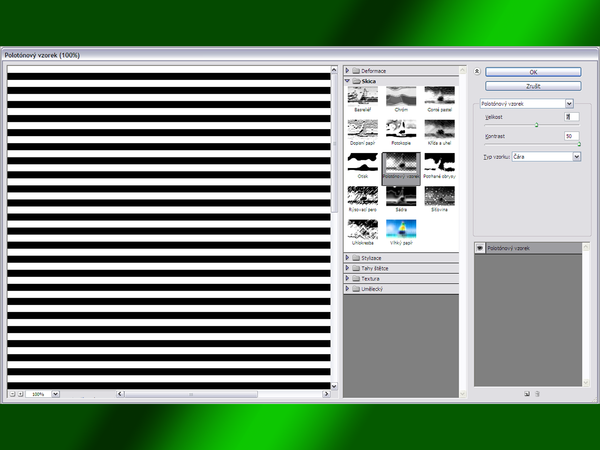Click the delete effect layer trash icon
The height and width of the screenshot is (450, 600).
(x=537, y=393)
